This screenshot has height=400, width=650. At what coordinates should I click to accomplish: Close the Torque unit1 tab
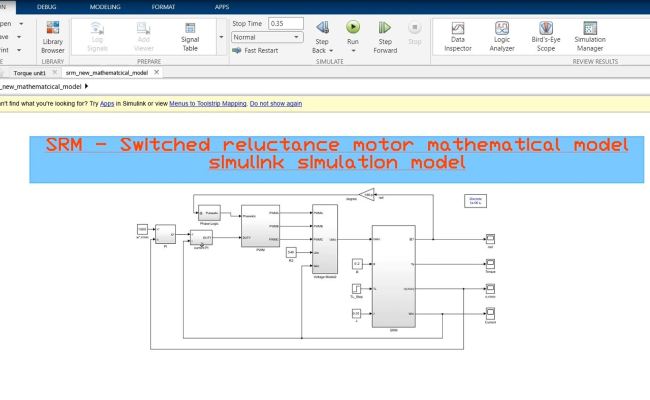[54, 72]
